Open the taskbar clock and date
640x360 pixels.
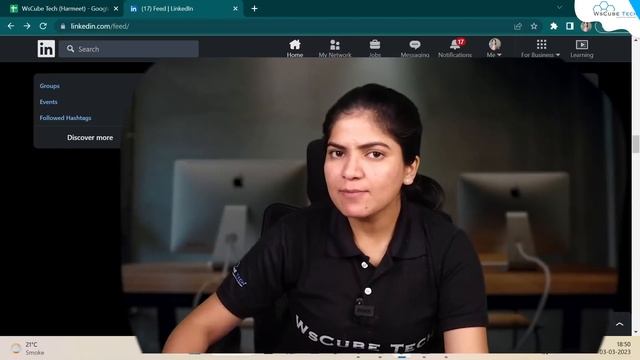pos(615,348)
